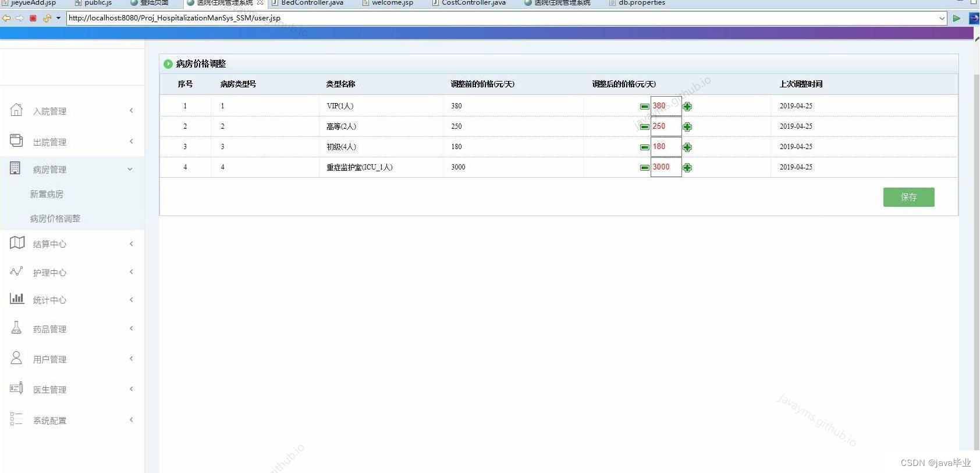Click the 药品管理 flask icon
The height and width of the screenshot is (473, 980).
pyautogui.click(x=16, y=327)
